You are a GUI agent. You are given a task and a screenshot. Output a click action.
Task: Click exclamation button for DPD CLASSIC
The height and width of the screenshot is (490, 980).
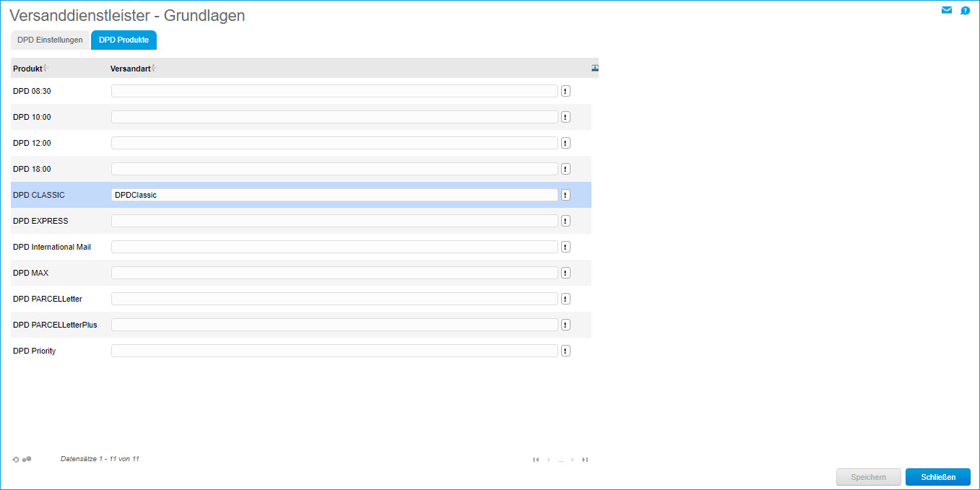click(x=565, y=195)
